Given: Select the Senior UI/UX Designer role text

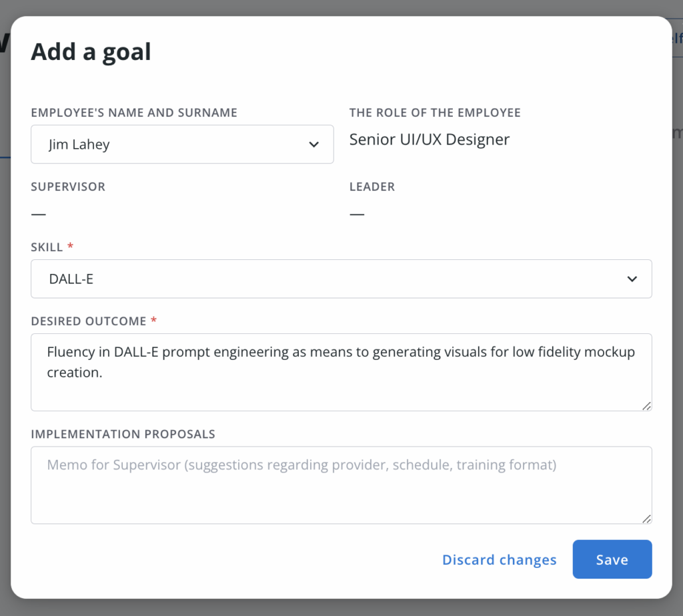Looking at the screenshot, I should pos(429,140).
